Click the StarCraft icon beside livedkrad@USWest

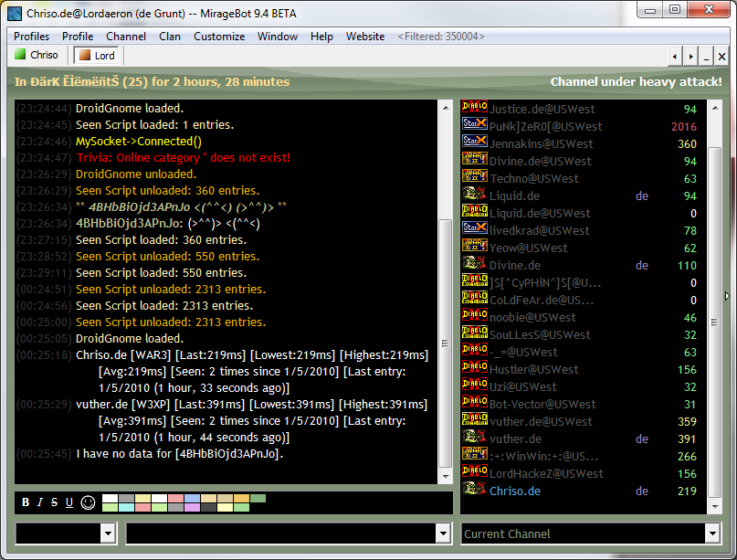point(475,228)
